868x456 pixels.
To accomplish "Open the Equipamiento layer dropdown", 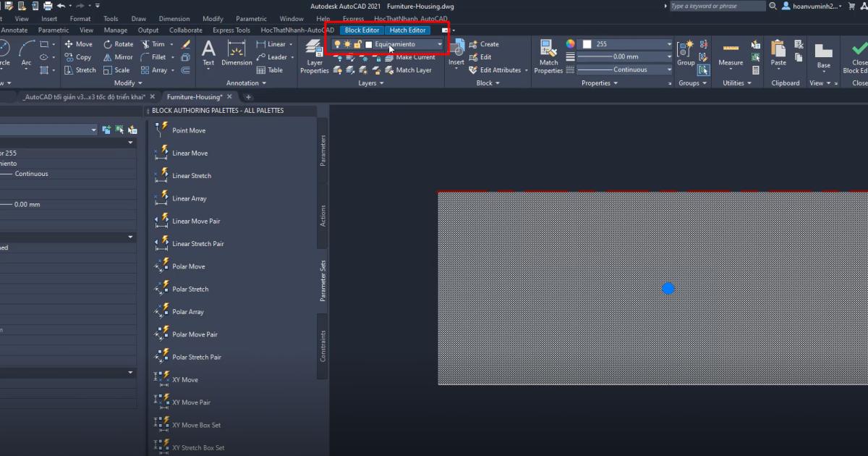I will (439, 44).
